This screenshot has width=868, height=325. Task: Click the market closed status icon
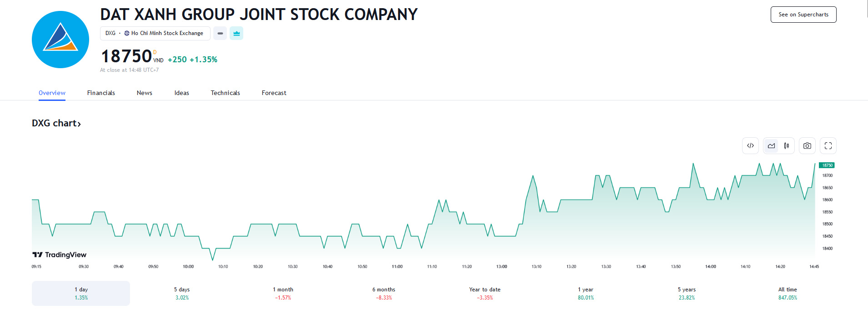220,33
